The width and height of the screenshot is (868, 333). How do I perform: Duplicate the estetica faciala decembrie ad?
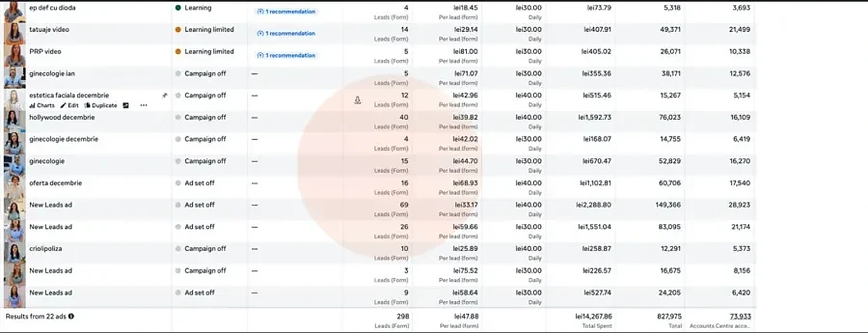(101, 105)
